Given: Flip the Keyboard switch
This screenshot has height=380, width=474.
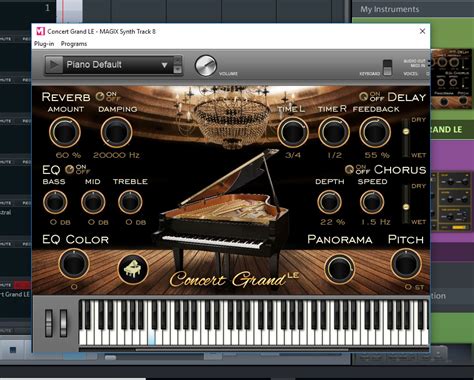Looking at the screenshot, I should [x=387, y=68].
